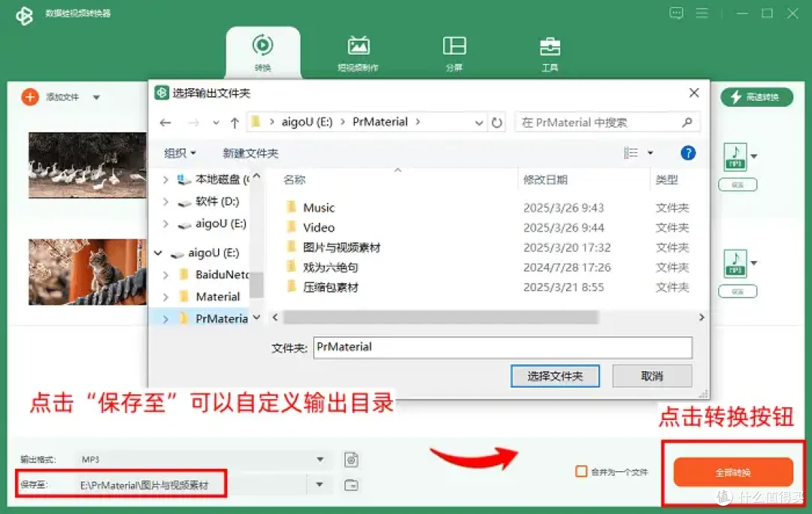
Task: Open the blue help icon
Action: 688,153
